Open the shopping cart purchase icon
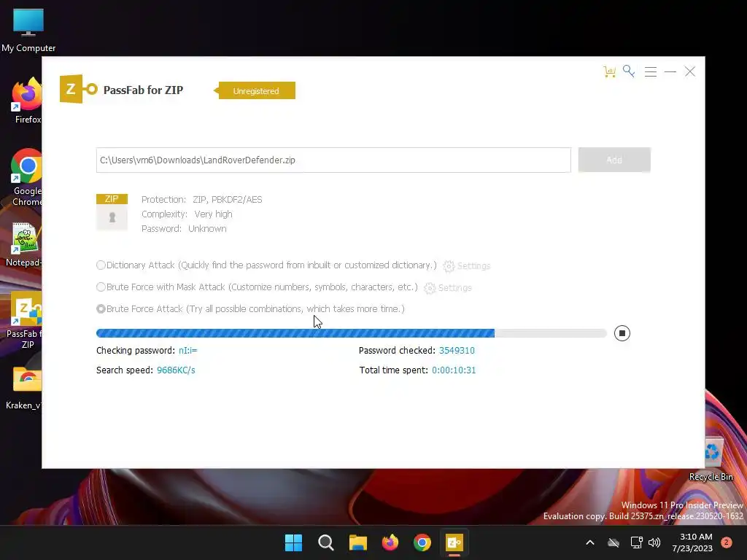The height and width of the screenshot is (560, 747). 609,72
